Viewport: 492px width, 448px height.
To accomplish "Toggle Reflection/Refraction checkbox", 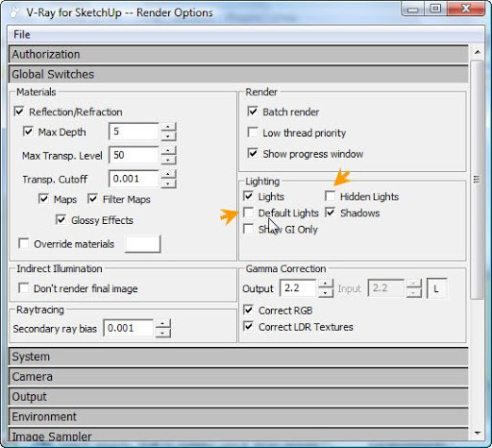I will tap(19, 112).
